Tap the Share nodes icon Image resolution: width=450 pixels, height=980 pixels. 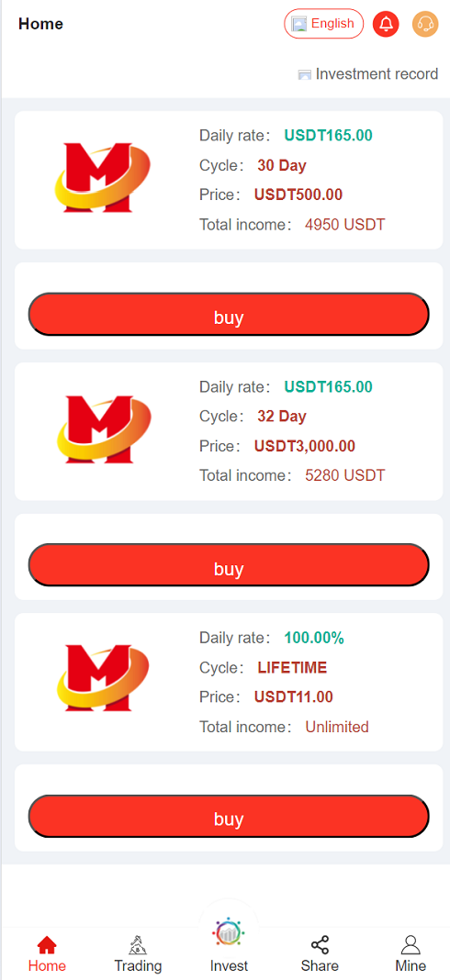point(320,944)
